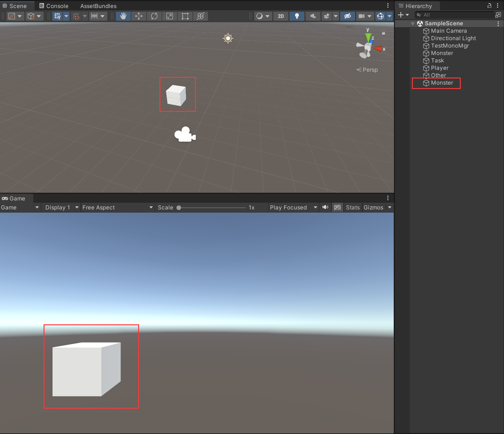Select the combined Transform tool
This screenshot has height=434, width=504.
coord(201,16)
